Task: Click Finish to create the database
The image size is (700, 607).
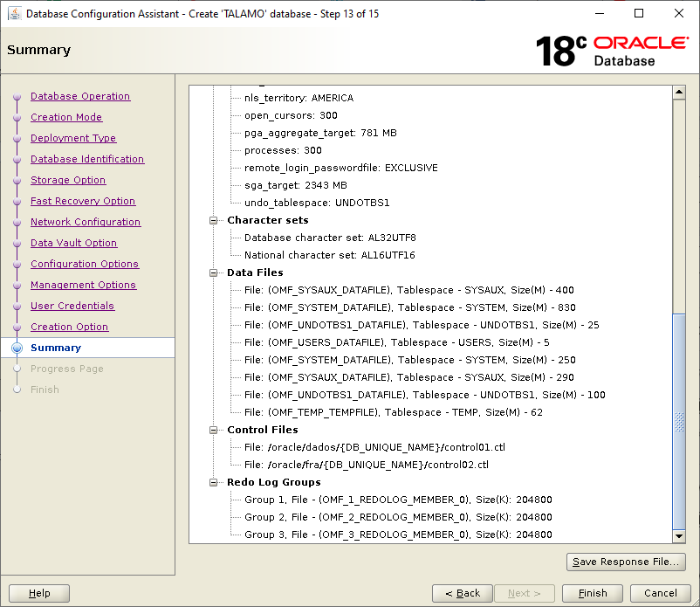Action: pos(593,593)
